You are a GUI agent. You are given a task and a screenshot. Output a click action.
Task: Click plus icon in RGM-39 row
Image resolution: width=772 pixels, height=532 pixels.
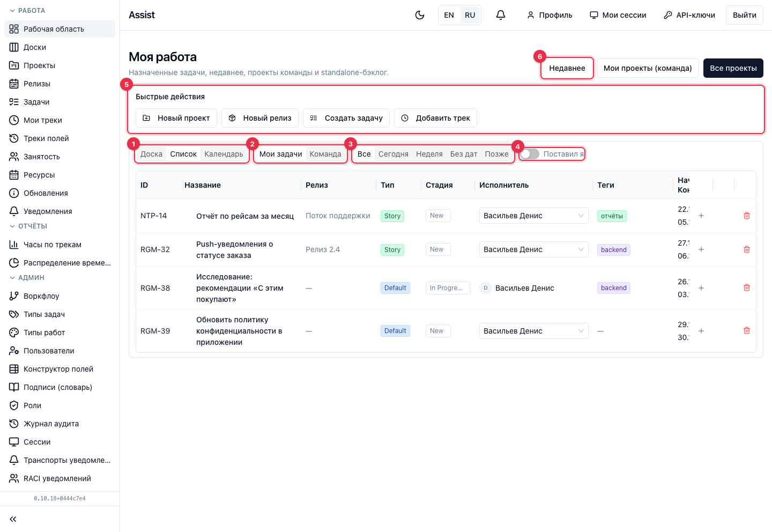click(x=701, y=331)
